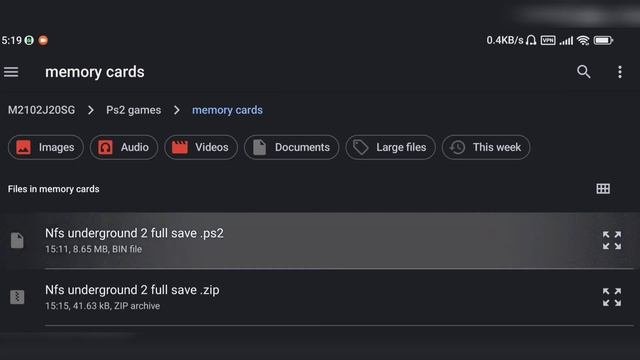
Task: Filter by Images category
Action: pos(46,147)
